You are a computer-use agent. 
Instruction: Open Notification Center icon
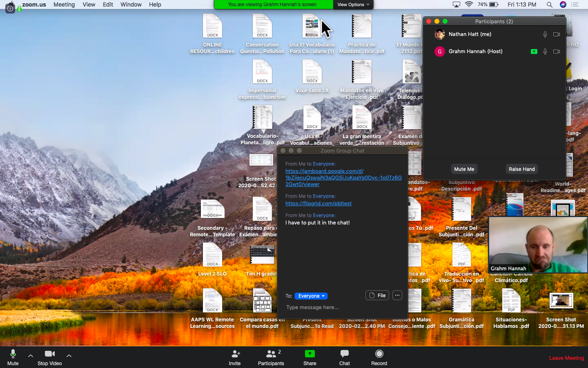pos(575,4)
